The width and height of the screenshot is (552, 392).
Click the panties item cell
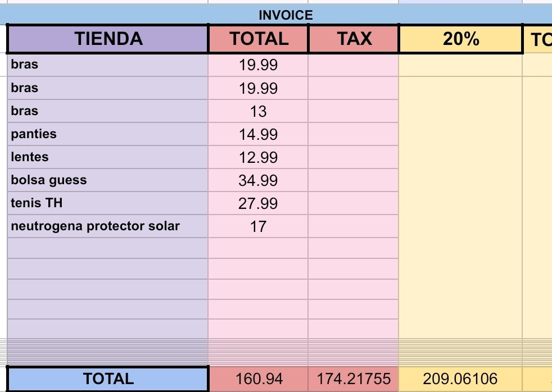(108, 134)
